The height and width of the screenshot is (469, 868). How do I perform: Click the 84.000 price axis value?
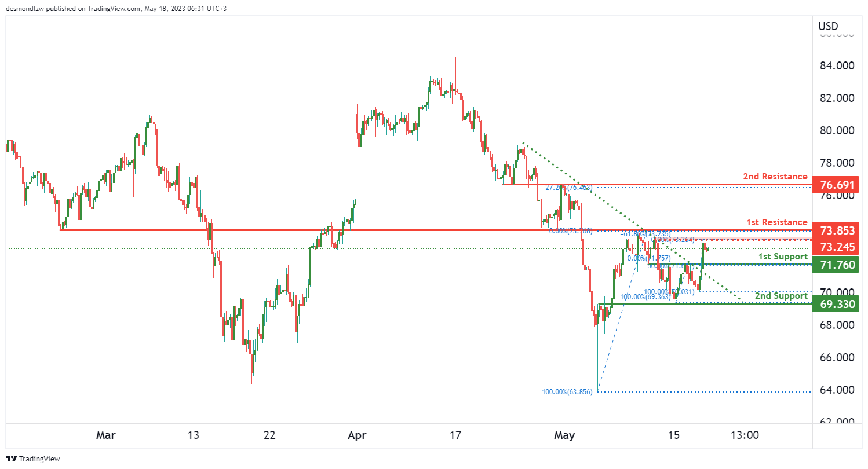(836, 66)
